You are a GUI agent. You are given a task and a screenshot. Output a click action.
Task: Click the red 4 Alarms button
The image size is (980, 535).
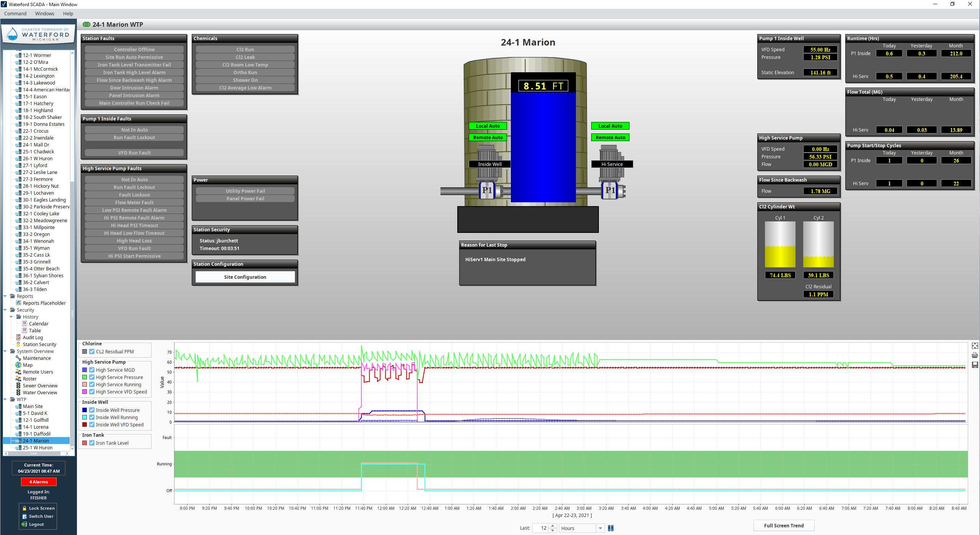(39, 482)
